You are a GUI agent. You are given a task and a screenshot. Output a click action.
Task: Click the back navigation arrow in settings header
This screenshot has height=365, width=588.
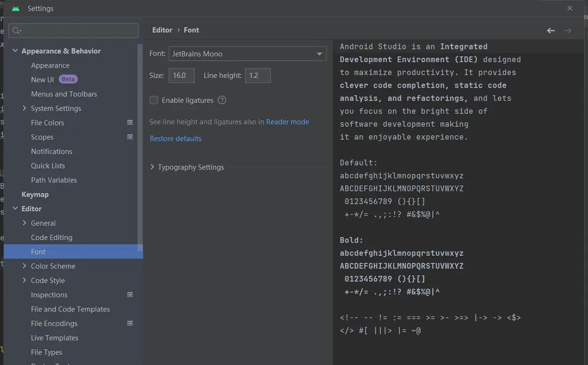[551, 30]
